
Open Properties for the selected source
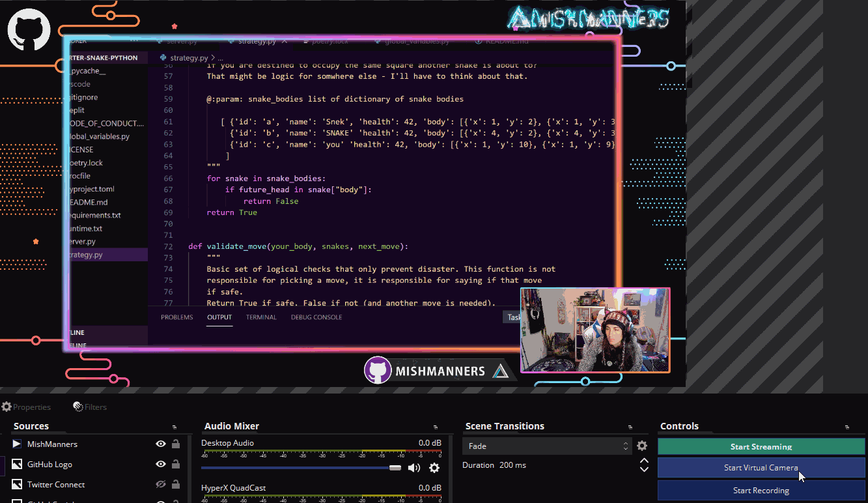click(x=26, y=407)
